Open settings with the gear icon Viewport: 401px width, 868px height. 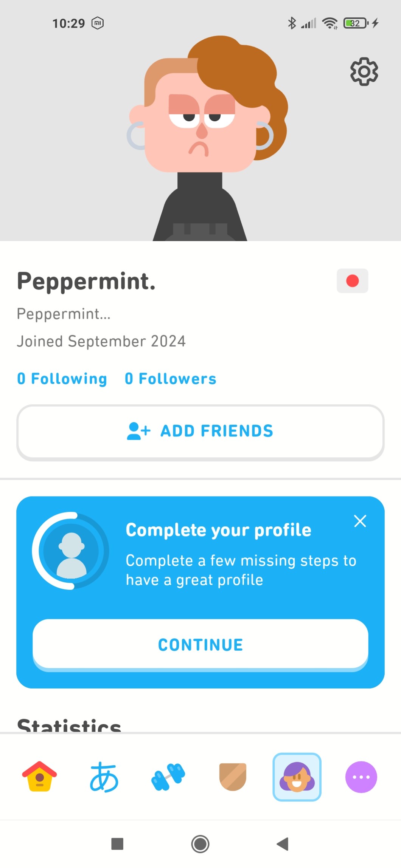click(x=364, y=71)
